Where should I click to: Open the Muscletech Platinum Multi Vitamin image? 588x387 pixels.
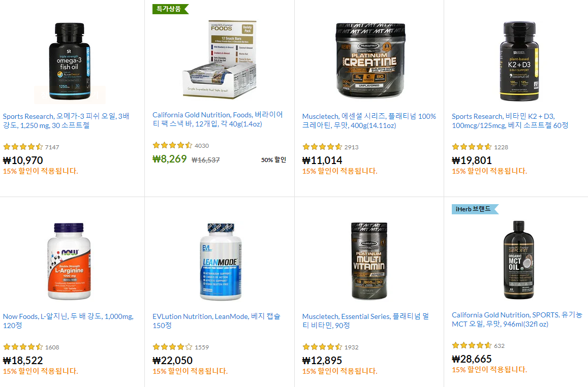point(369,261)
